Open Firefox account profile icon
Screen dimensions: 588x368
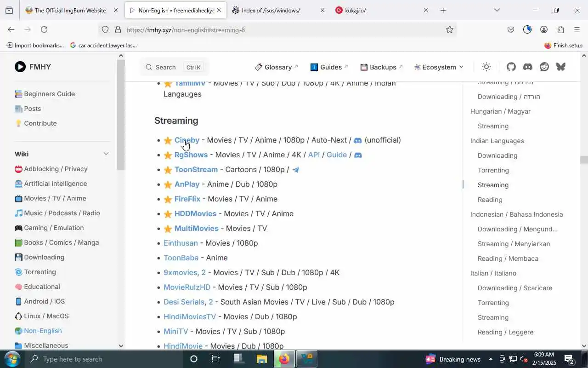click(544, 29)
